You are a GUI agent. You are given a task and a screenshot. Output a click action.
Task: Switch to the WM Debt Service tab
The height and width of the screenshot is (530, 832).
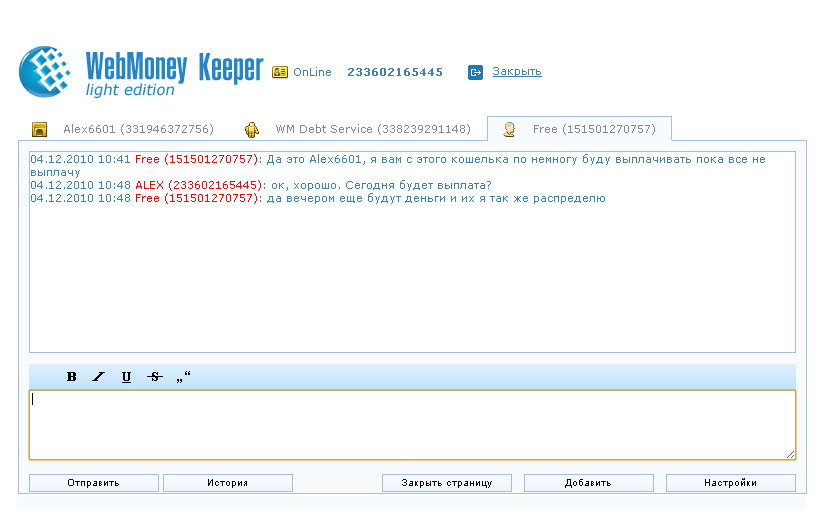click(x=372, y=129)
